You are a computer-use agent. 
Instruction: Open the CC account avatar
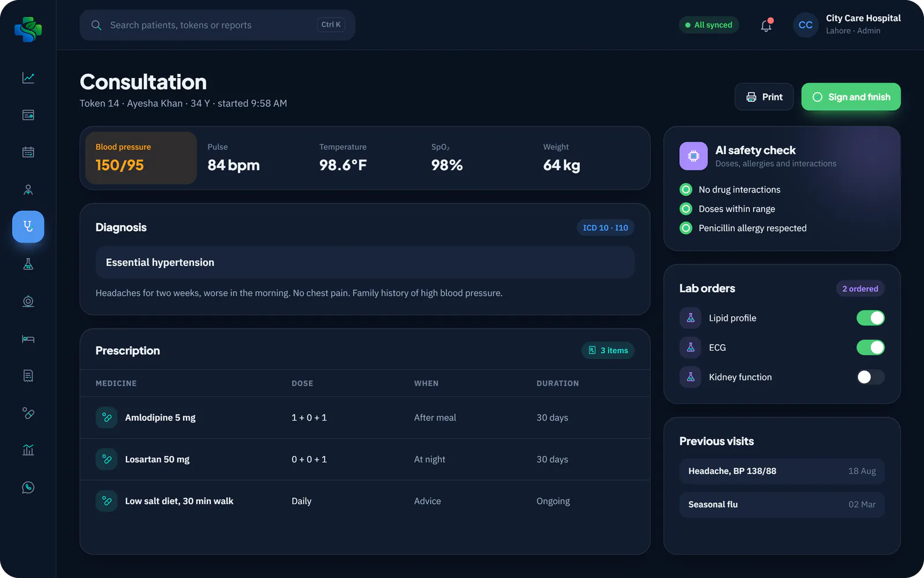click(806, 25)
